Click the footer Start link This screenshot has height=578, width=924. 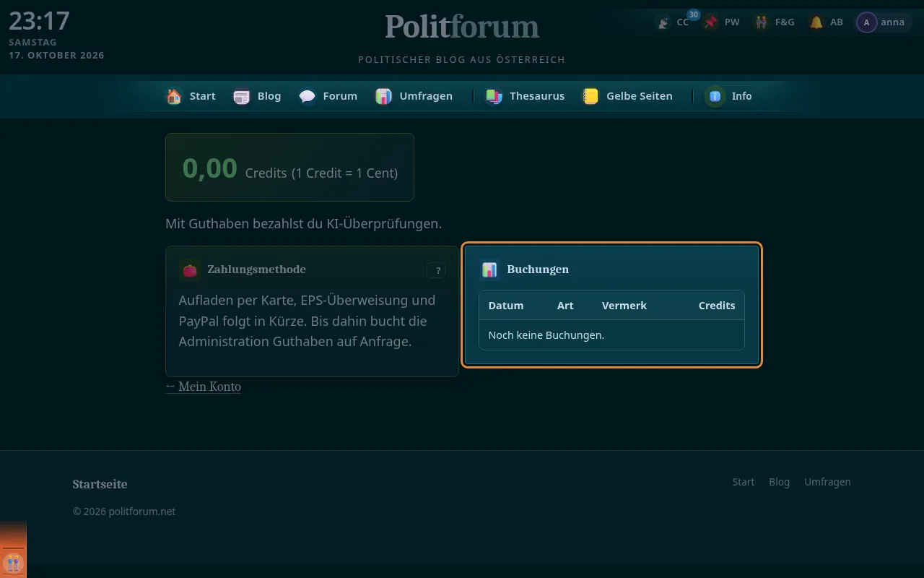(x=743, y=482)
